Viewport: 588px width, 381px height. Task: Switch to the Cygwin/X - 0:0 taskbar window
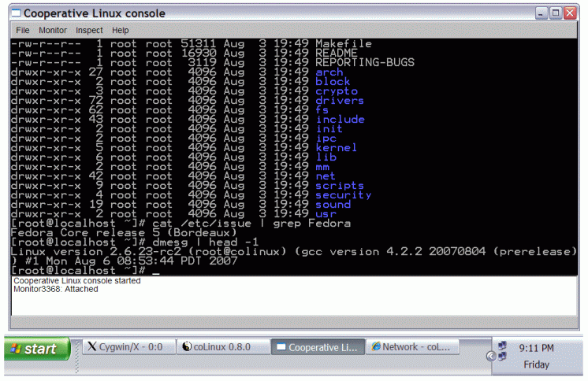pos(129,346)
